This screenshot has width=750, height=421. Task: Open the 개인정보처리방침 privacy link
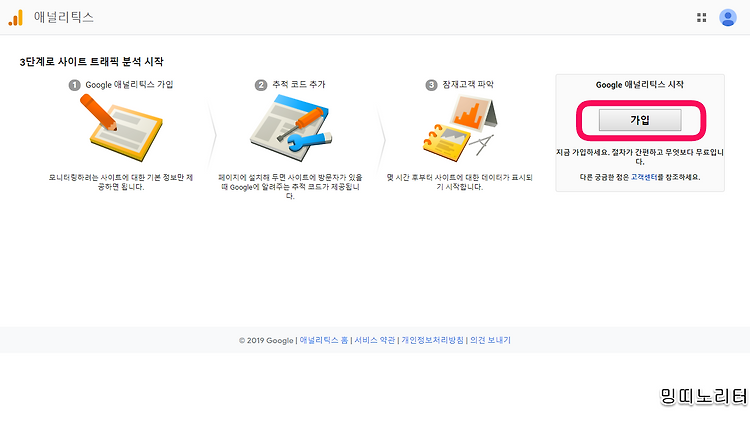pos(432,340)
